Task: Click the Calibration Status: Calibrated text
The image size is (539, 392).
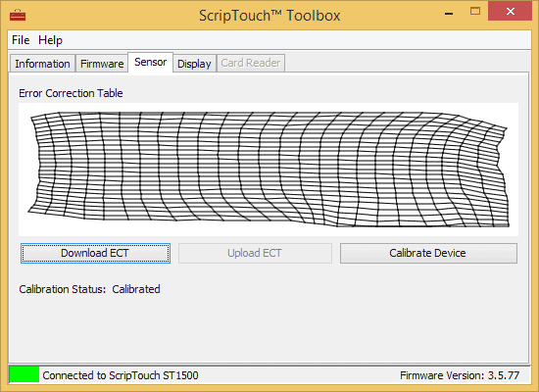Action: coord(89,289)
